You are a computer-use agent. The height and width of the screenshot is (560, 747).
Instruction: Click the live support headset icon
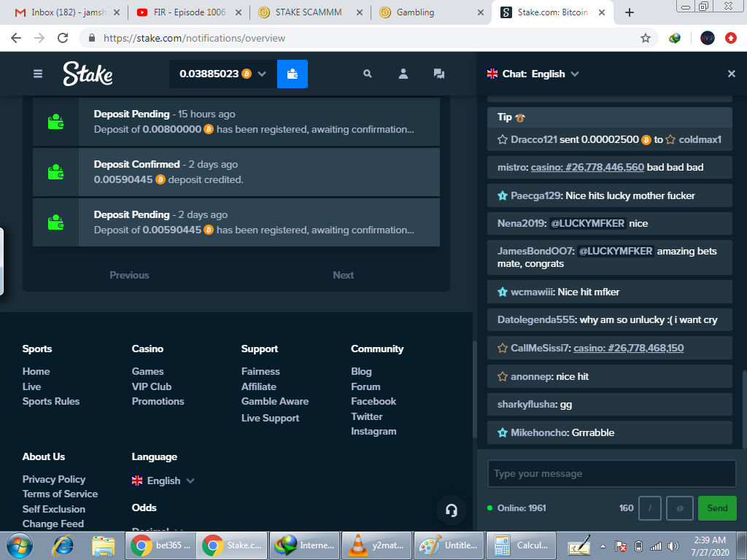pyautogui.click(x=451, y=510)
